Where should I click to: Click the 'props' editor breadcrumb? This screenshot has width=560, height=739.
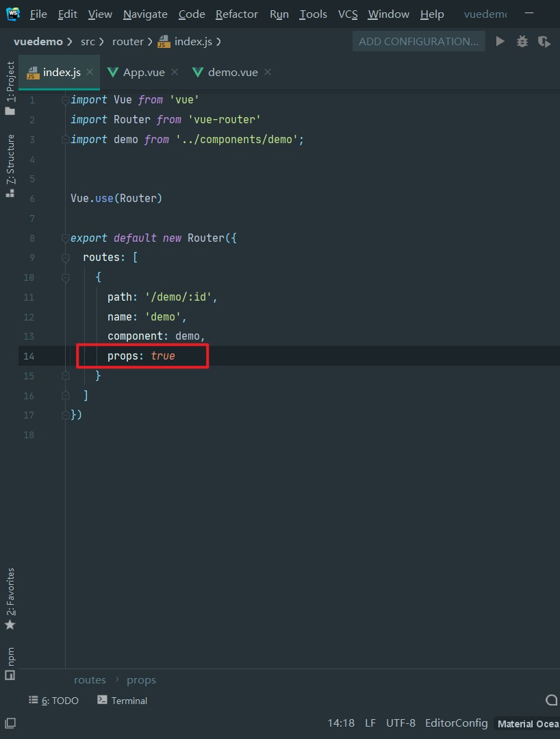pyautogui.click(x=141, y=679)
